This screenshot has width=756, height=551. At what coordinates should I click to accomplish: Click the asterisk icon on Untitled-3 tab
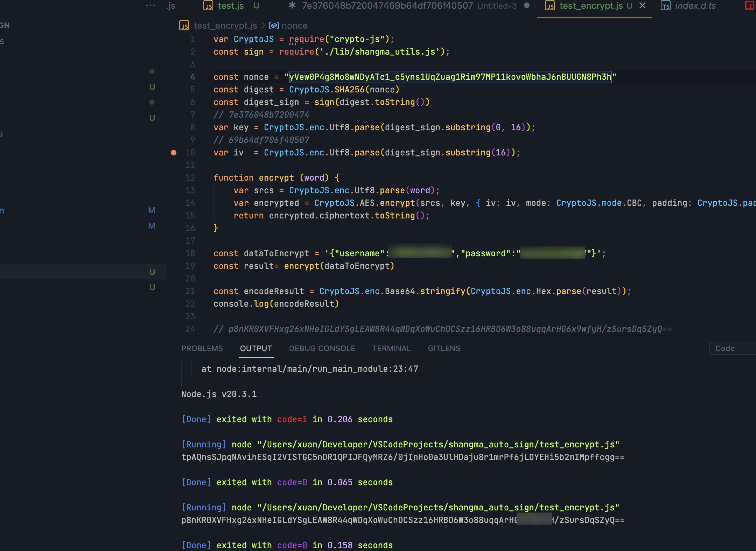(x=292, y=6)
